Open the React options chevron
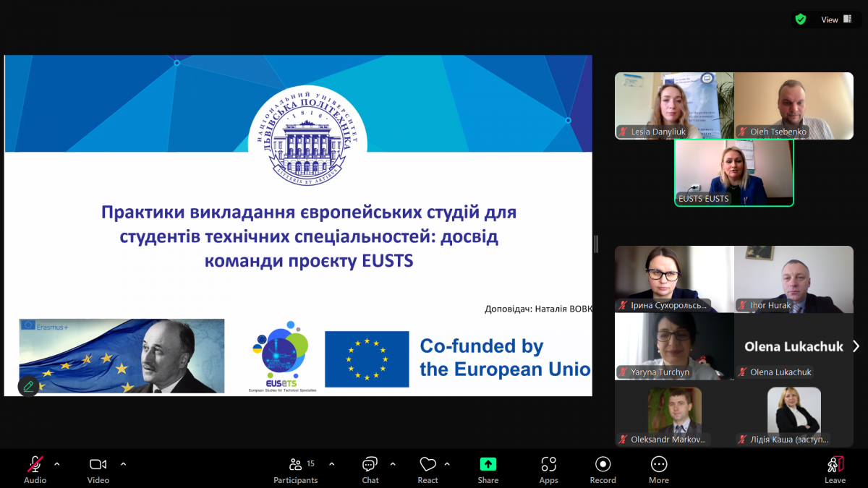The image size is (868, 488). coord(446,463)
